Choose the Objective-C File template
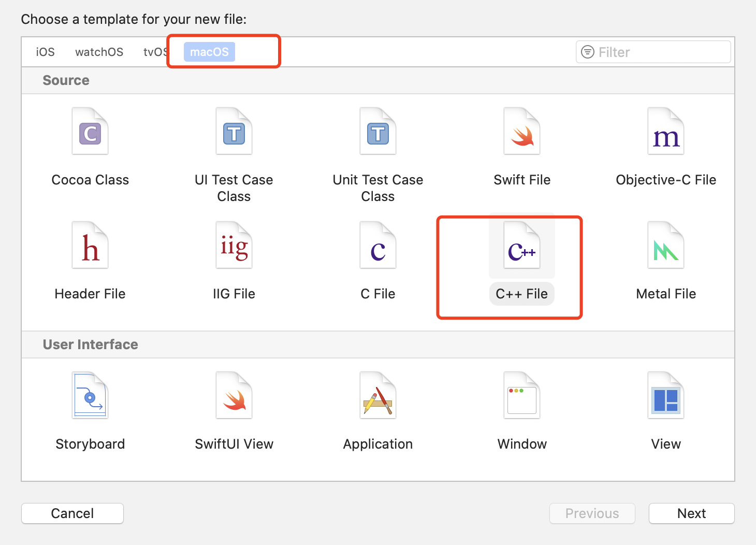Screen dimensions: 756x545 [666, 132]
